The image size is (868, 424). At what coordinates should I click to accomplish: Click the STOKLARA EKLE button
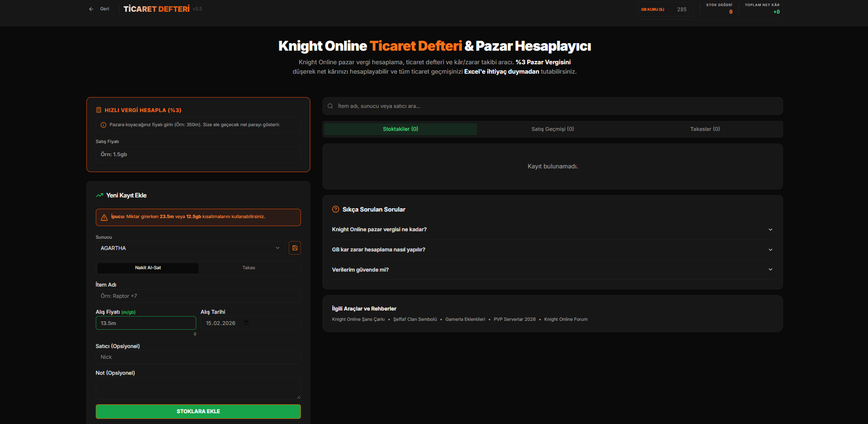coord(198,411)
